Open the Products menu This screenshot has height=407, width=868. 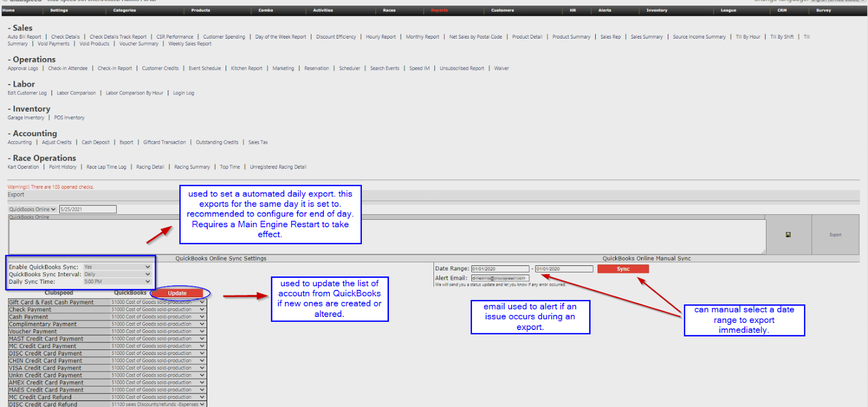point(200,10)
